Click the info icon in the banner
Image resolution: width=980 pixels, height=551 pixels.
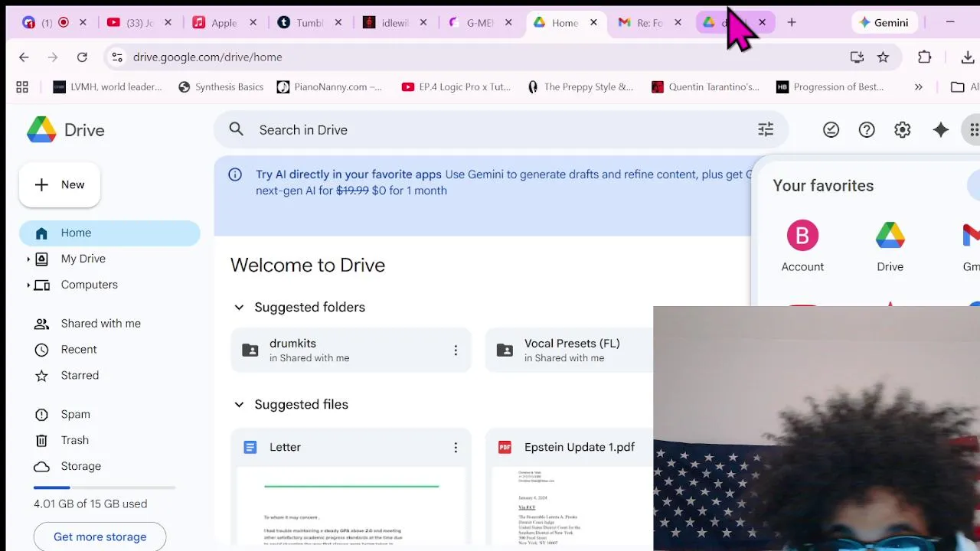[x=236, y=174]
